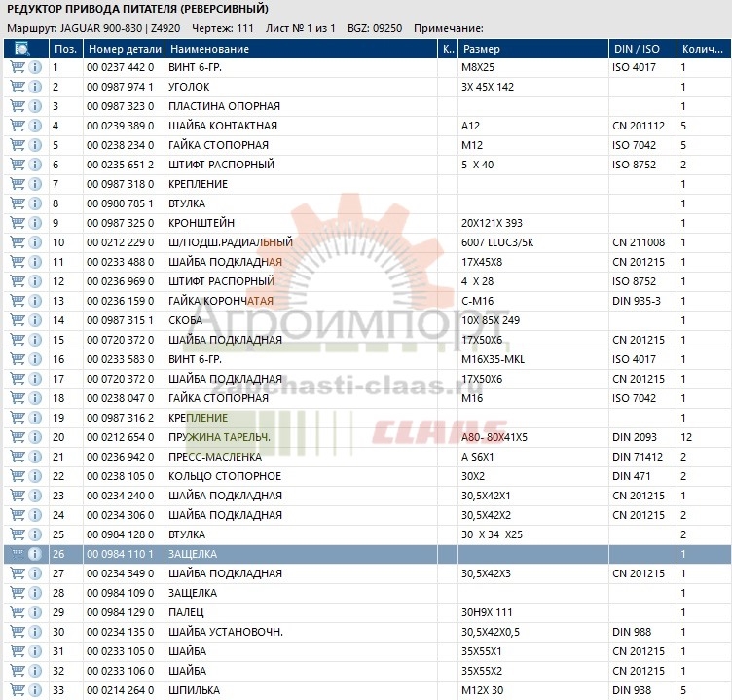
Task: Select part number 00 0237 442 0
Action: [x=120, y=67]
